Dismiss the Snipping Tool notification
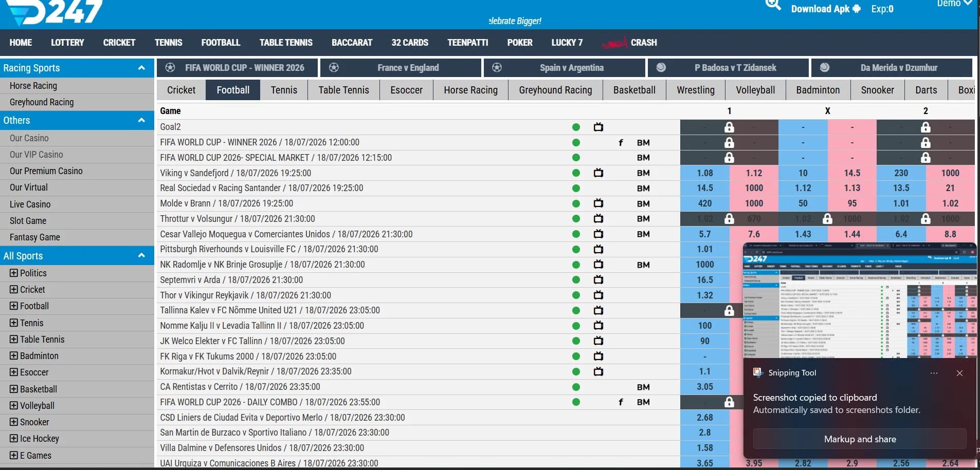980x470 pixels. [959, 373]
